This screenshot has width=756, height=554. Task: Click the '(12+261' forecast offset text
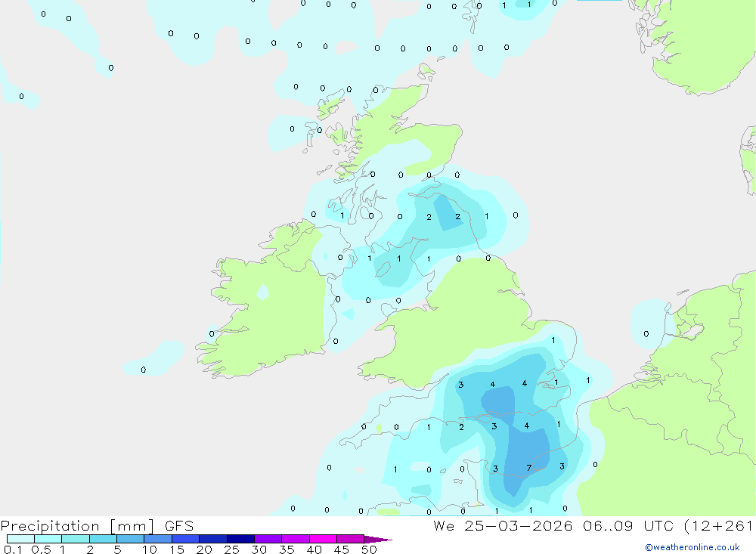point(718,525)
